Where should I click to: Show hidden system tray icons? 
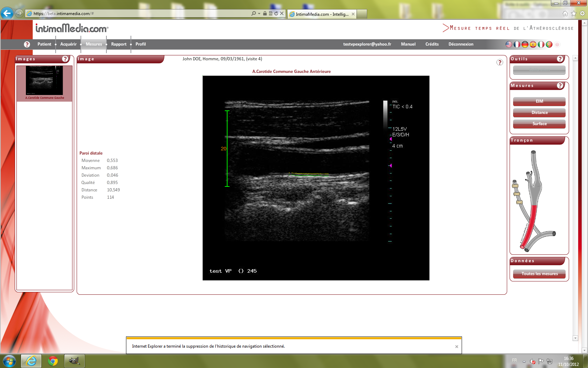click(524, 361)
